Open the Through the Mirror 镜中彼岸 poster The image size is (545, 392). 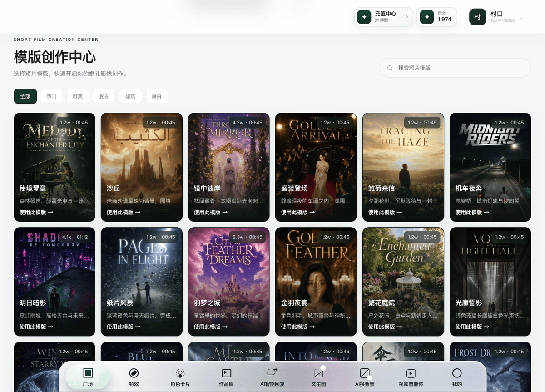coord(229,167)
